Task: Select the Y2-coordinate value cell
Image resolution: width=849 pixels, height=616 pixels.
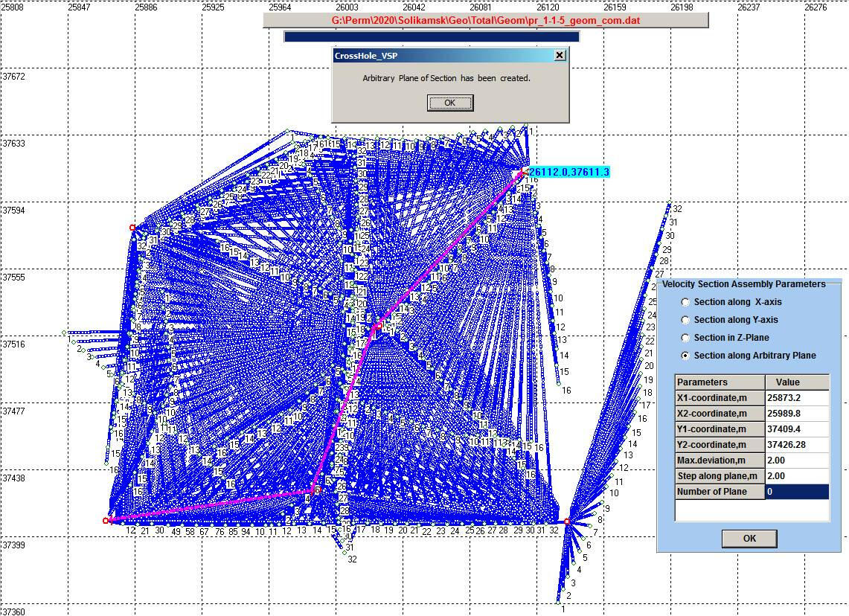Action: (x=796, y=445)
